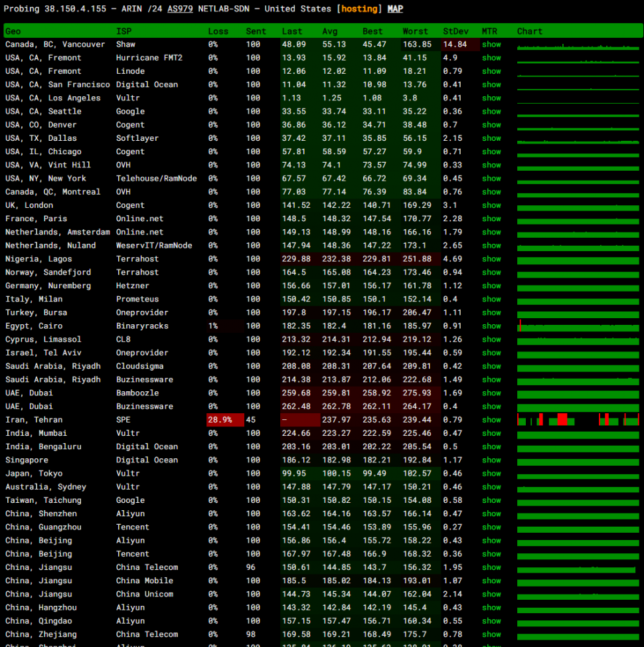Viewport: 644px width, 647px height.
Task: Click the Hetzner ISP cell
Action: 133,286
